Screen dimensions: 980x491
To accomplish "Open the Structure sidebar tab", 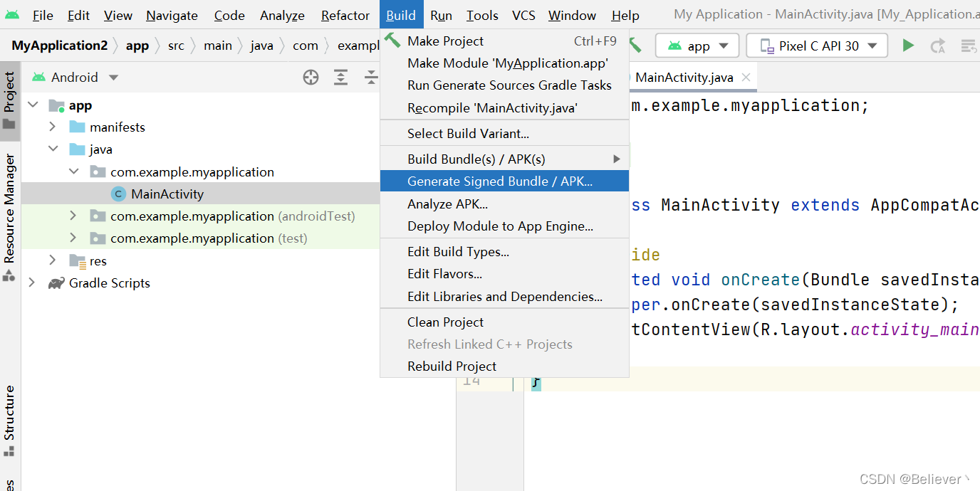I will pos(9,420).
